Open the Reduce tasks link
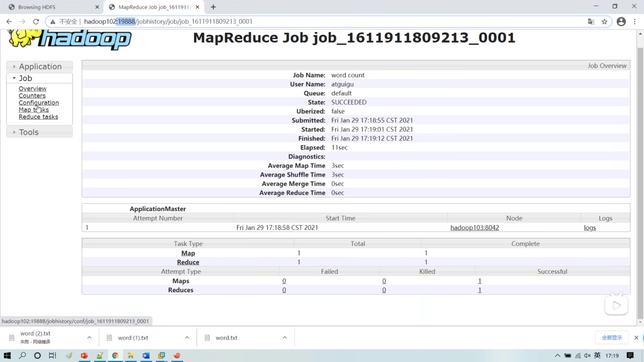 (x=38, y=117)
